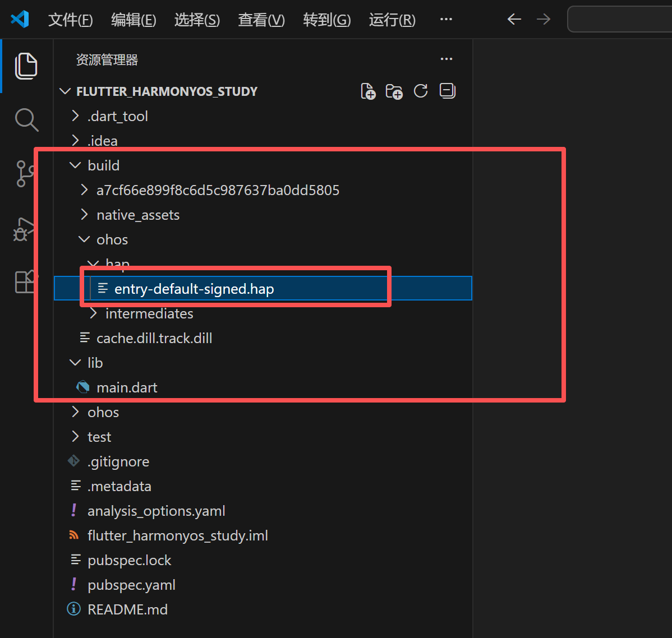Viewport: 672px width, 638px height.
Task: Create a new file in explorer
Action: pyautogui.click(x=368, y=91)
